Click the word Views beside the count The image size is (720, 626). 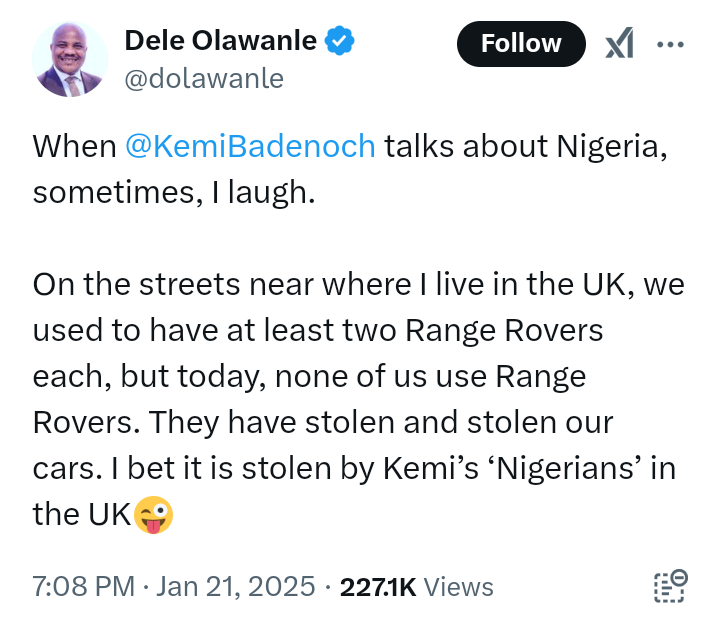point(458,587)
